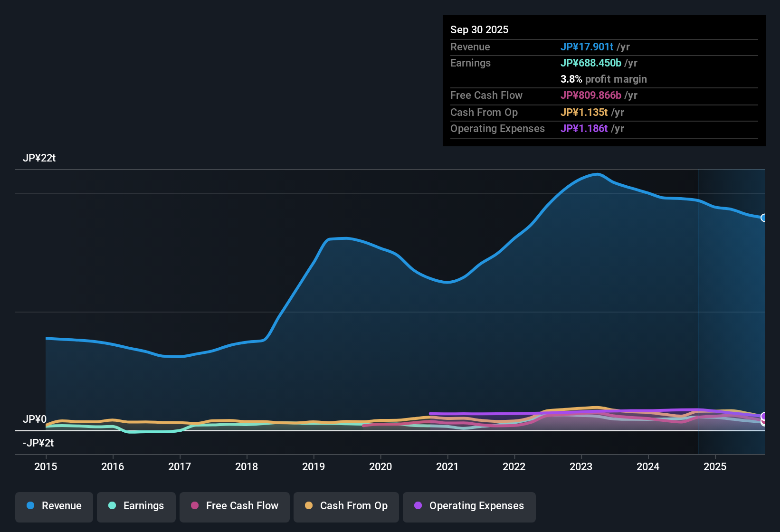Click the teal Earnings legend dot

click(112, 506)
